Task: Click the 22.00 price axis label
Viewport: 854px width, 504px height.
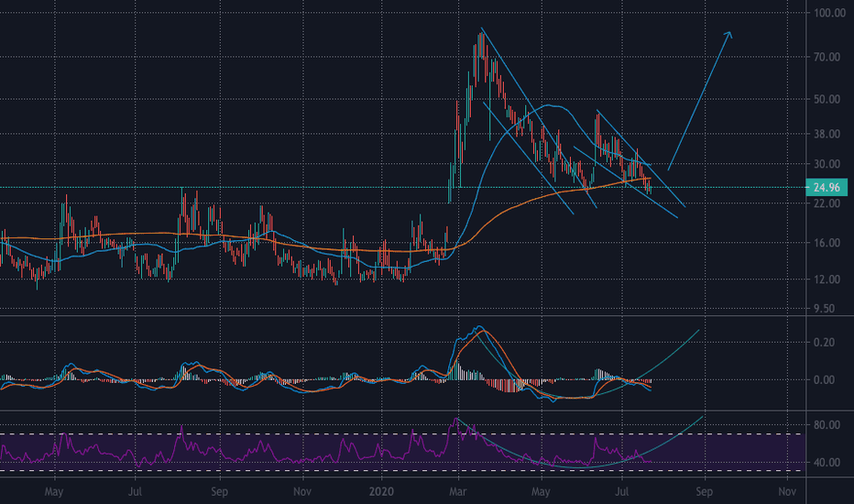Action: (x=827, y=203)
